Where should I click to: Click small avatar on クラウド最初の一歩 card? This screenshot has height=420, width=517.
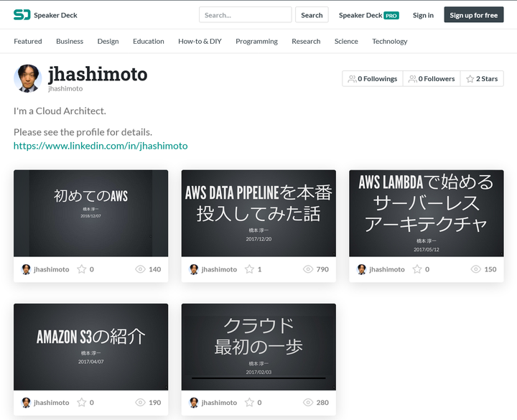[x=194, y=403]
